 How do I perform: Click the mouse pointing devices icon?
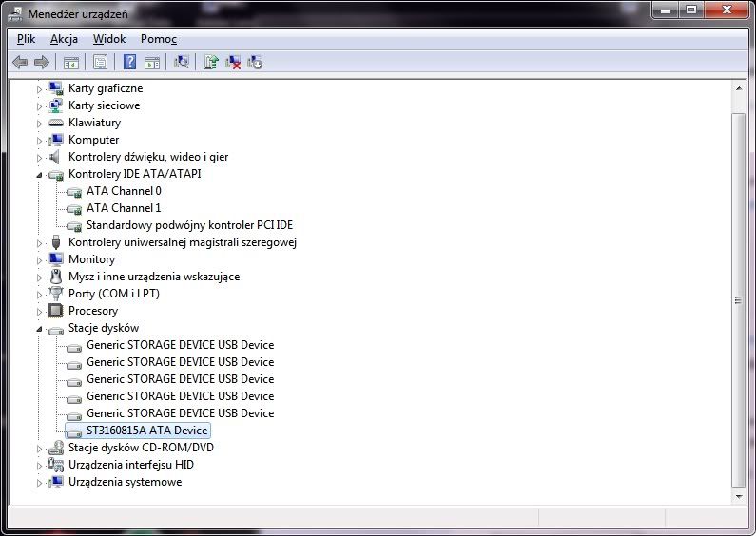(x=56, y=277)
